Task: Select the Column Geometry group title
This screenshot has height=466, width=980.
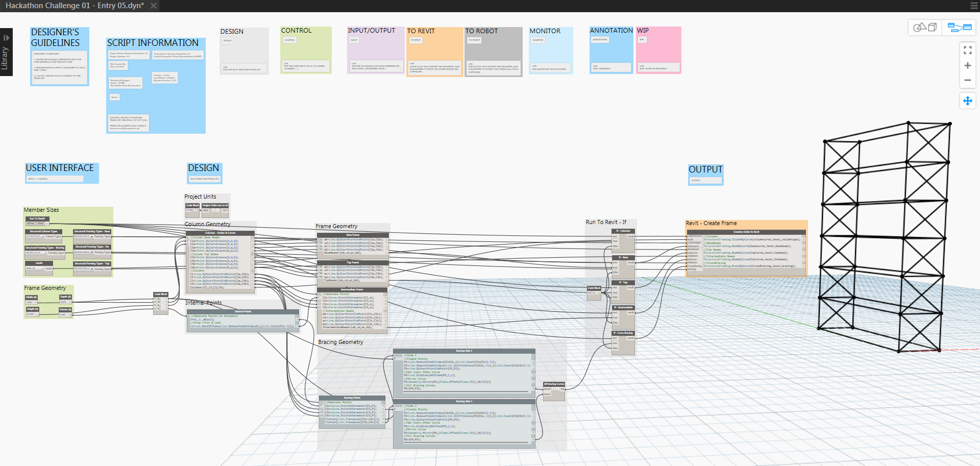Action: (207, 224)
